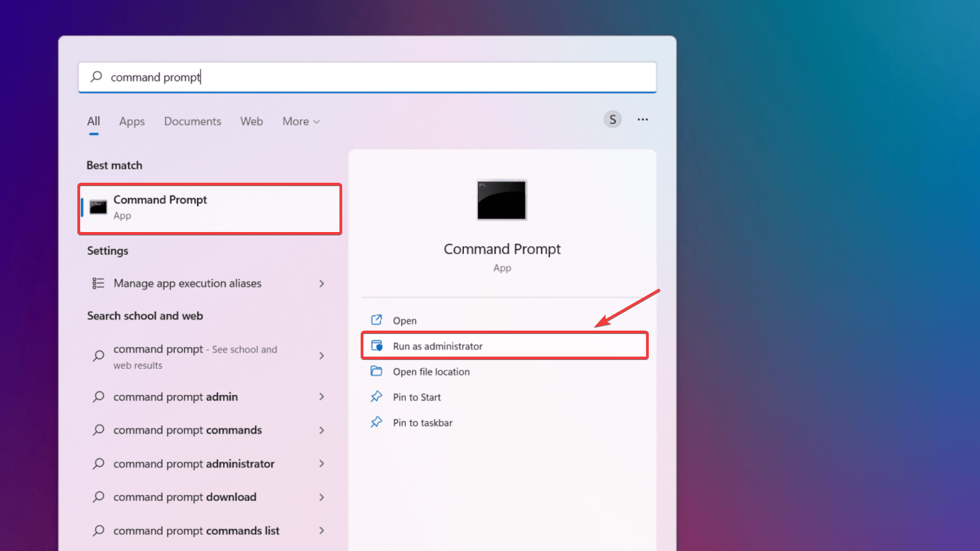Click search icon beside 'command prompt commands list'
Image resolution: width=980 pixels, height=551 pixels.
[99, 530]
